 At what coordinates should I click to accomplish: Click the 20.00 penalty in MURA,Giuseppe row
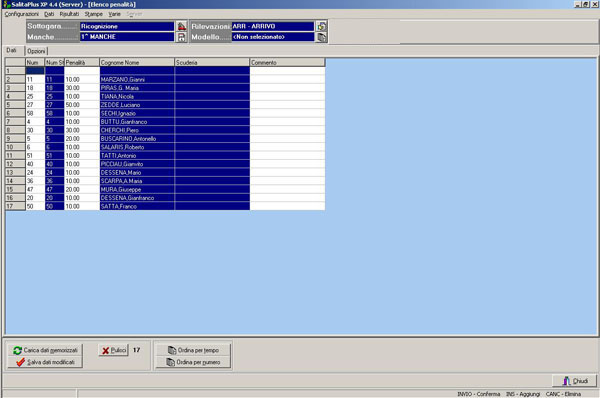point(82,189)
